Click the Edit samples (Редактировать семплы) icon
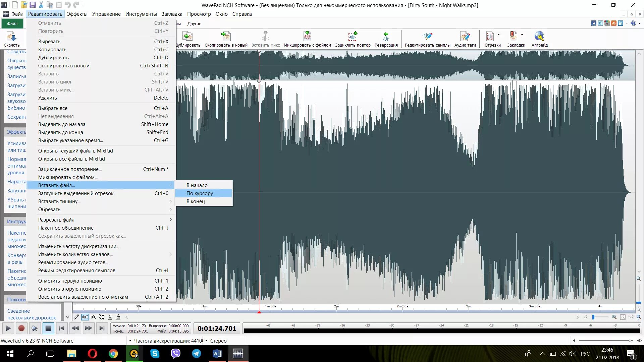Image resolution: width=644 pixels, height=362 pixels. click(427, 37)
